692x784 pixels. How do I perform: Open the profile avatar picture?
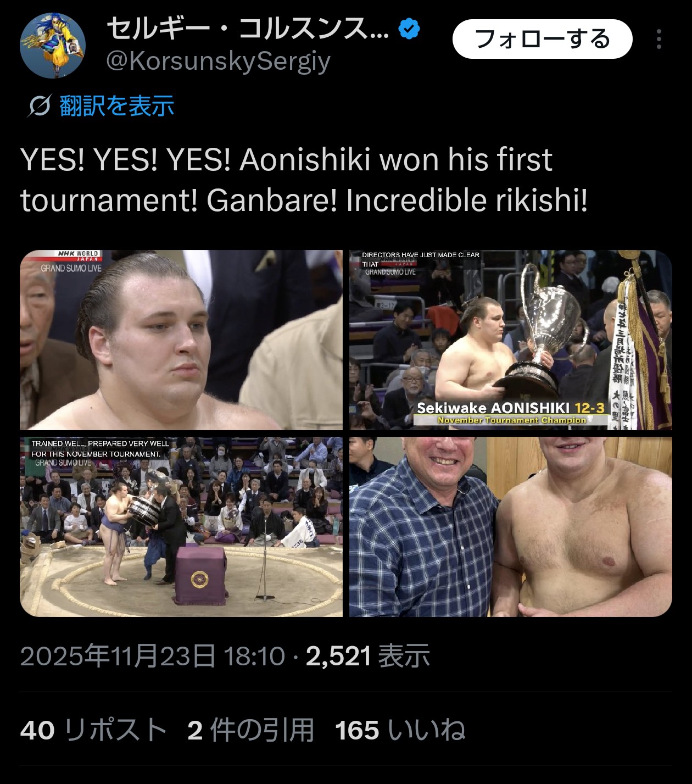[x=53, y=46]
